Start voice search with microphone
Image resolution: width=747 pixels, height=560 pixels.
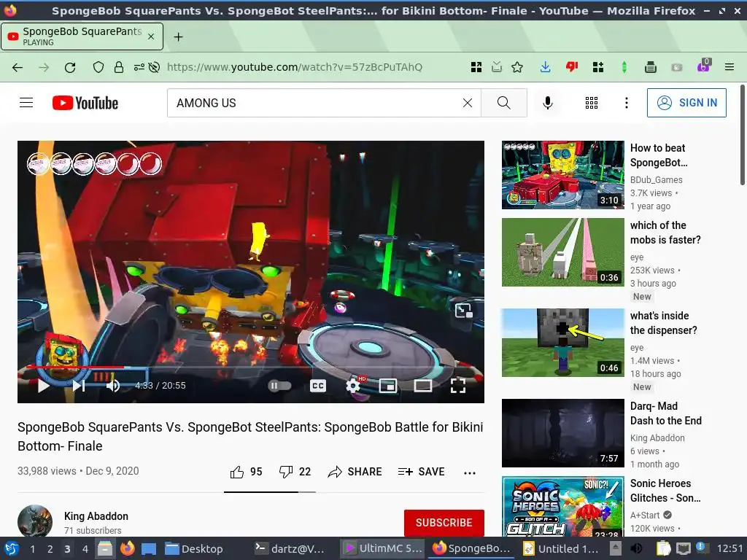pyautogui.click(x=548, y=103)
